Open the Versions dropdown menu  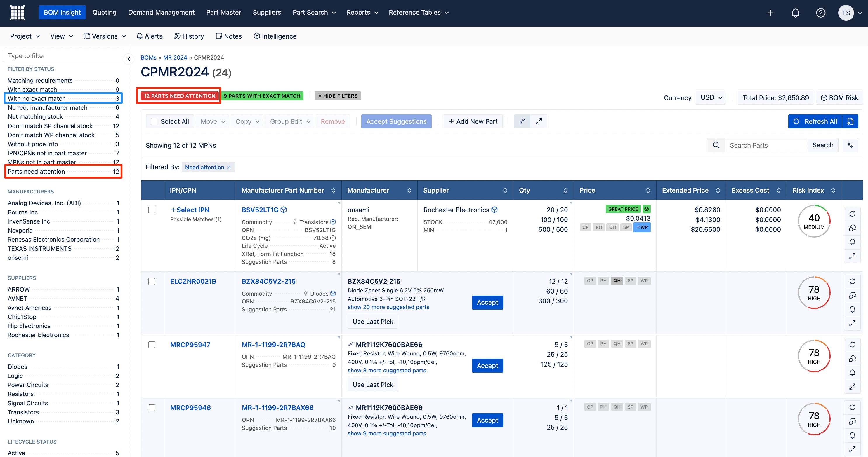point(105,36)
